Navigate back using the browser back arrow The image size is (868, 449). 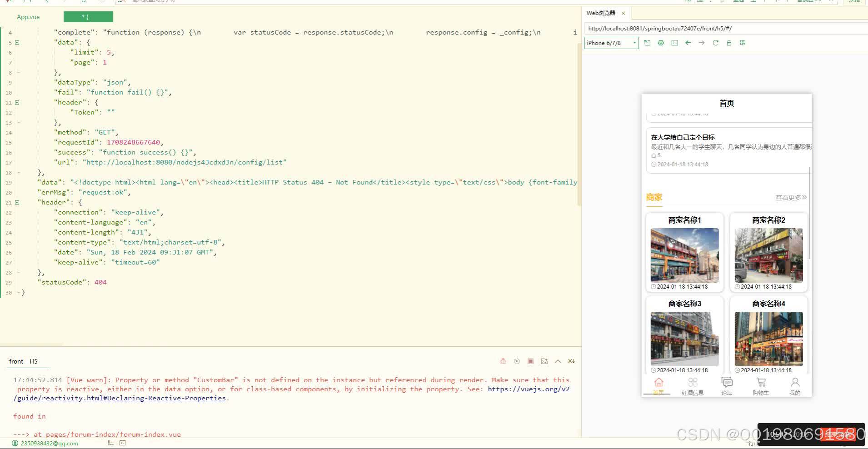tap(688, 43)
